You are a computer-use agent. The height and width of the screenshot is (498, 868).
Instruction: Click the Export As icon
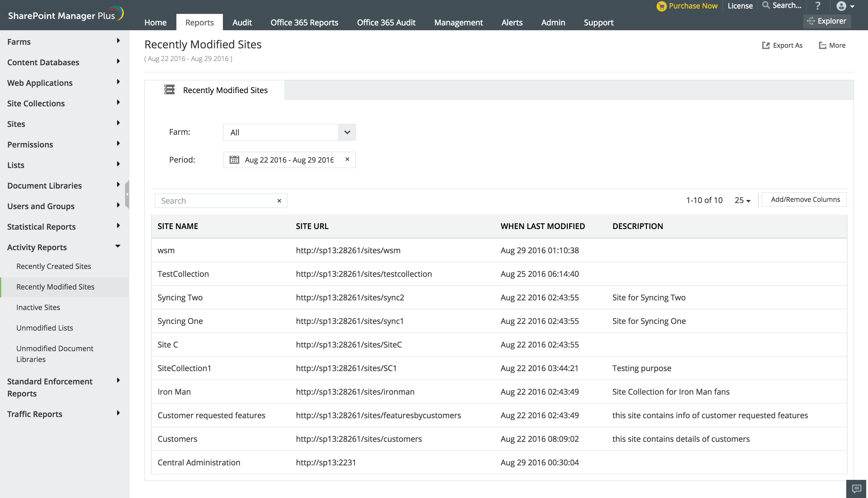766,46
